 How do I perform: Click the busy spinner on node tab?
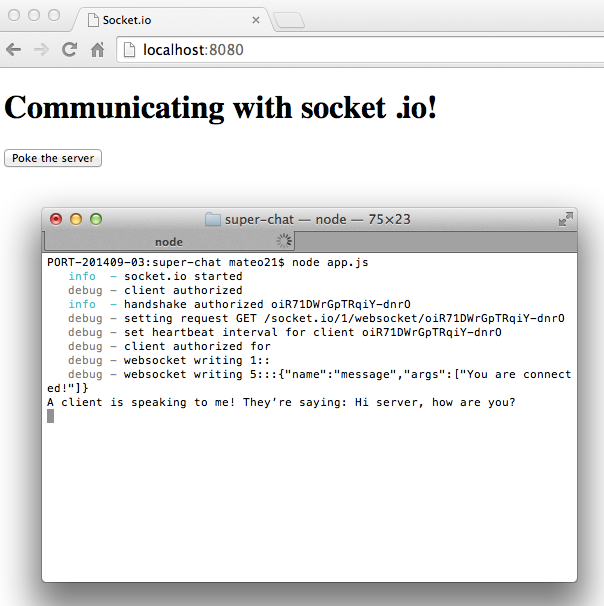[x=284, y=241]
